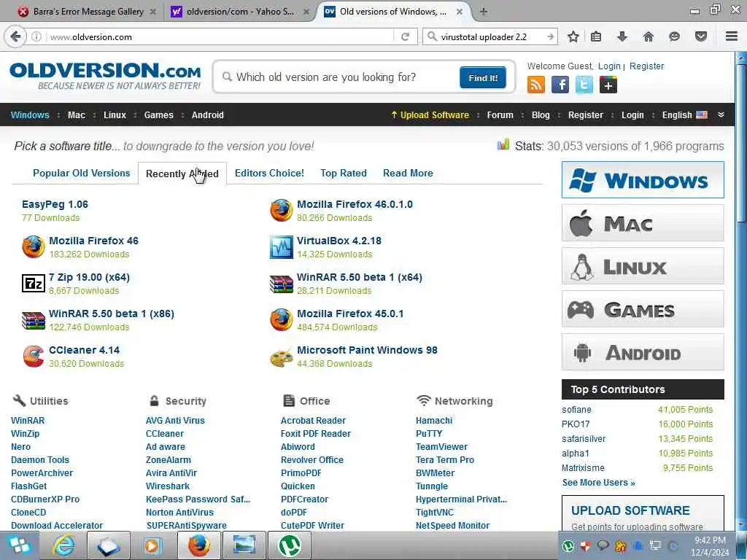The image size is (747, 560).
Task: Open uTorrent from the taskbar
Action: 290,545
